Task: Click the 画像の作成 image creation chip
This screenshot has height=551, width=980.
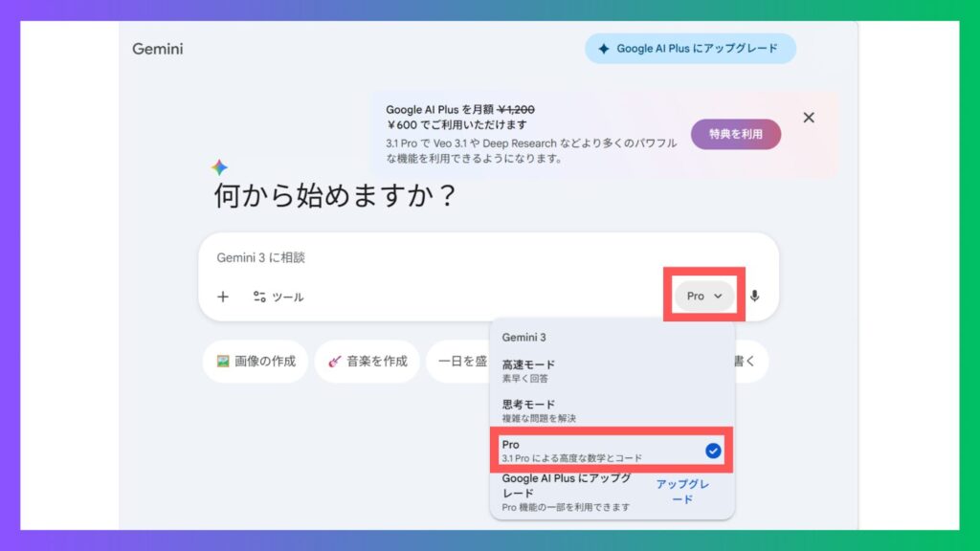Action: point(256,362)
